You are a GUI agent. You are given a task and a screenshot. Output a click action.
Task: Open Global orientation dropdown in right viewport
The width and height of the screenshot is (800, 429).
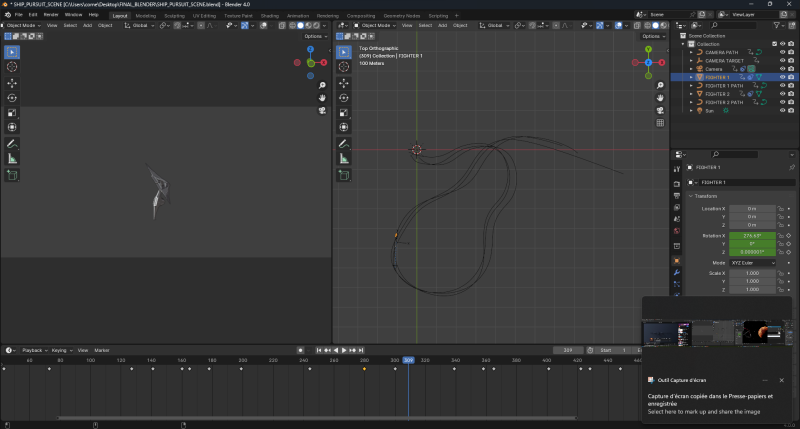click(x=495, y=26)
